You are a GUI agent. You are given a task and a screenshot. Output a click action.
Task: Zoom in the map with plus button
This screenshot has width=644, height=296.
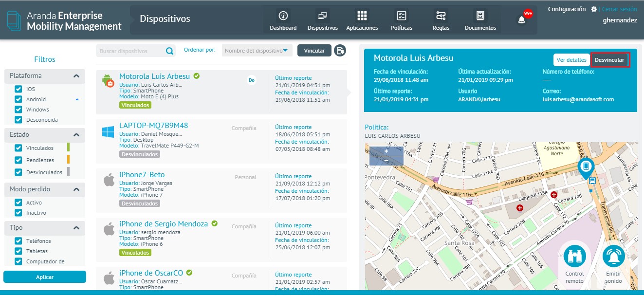pos(386,151)
